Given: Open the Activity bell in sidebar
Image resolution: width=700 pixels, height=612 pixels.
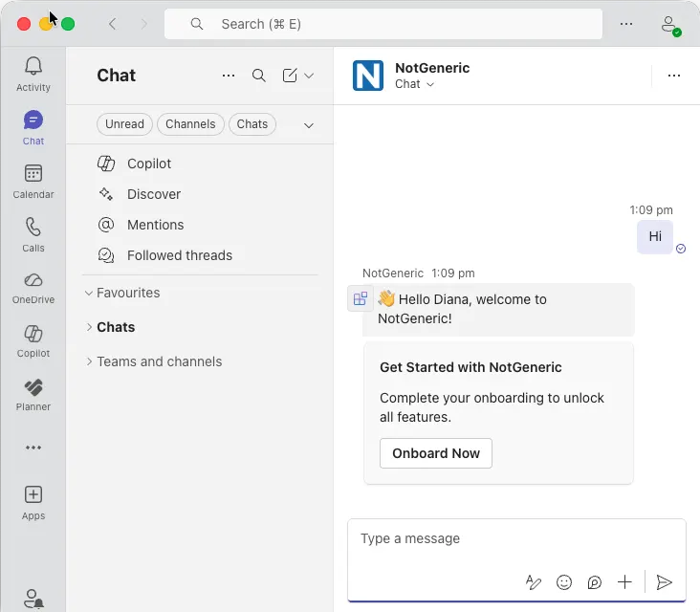Looking at the screenshot, I should point(33,74).
